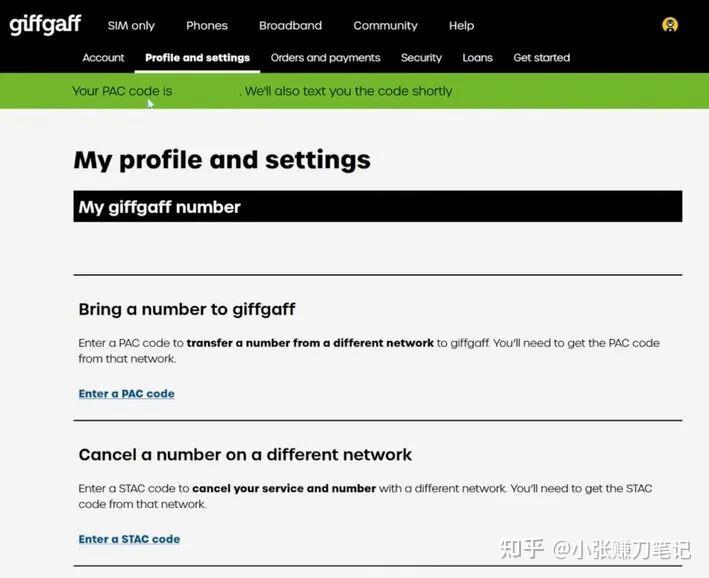Image resolution: width=709 pixels, height=578 pixels.
Task: Open the Orders and payments tab
Action: (x=326, y=58)
